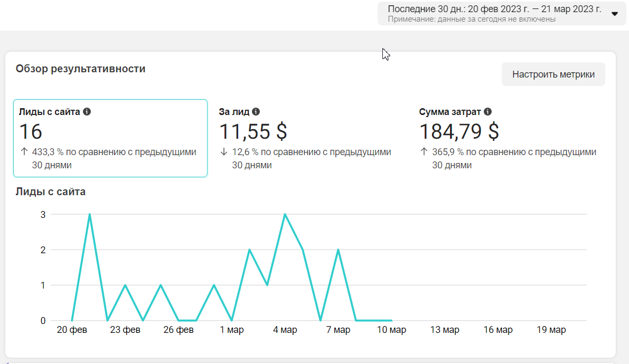Select the Сумма затрат metric card

pyautogui.click(x=511, y=138)
